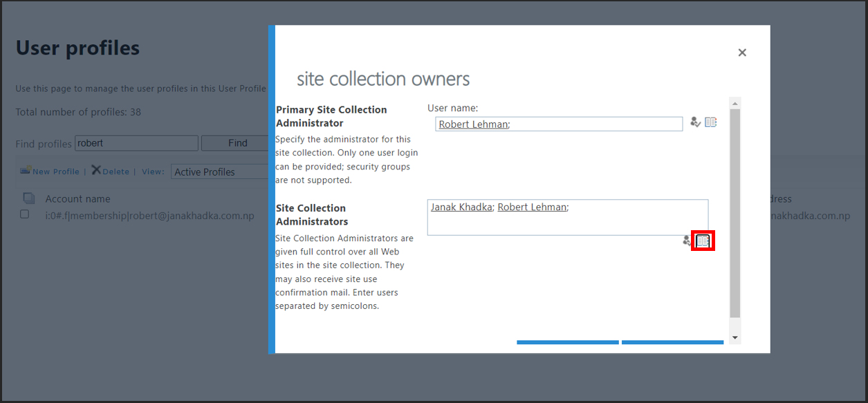Click the scroll-down arrow of the dialog scrollbar
Image resolution: width=868 pixels, height=403 pixels.
735,336
